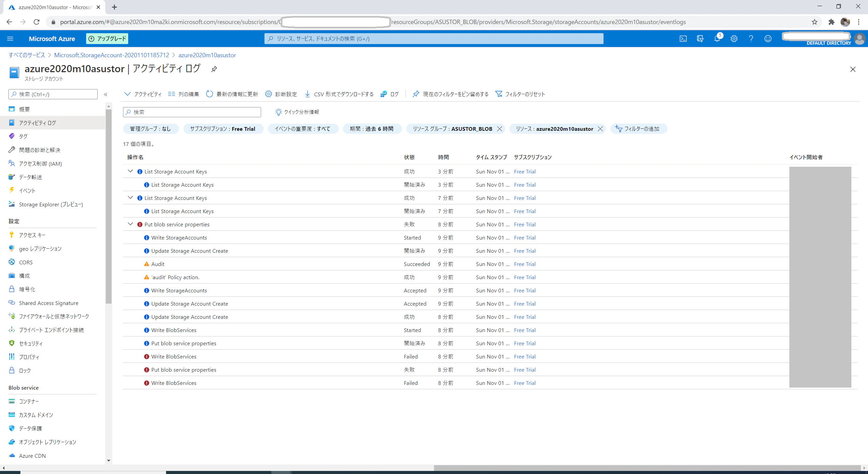Viewport: 868px width, 474px height.
Task: Open アクセス キー in the sidebar
Action: (x=32, y=235)
